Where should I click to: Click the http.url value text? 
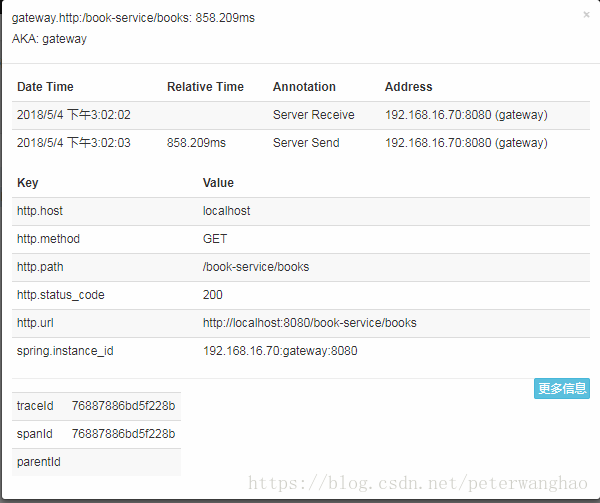tap(309, 323)
